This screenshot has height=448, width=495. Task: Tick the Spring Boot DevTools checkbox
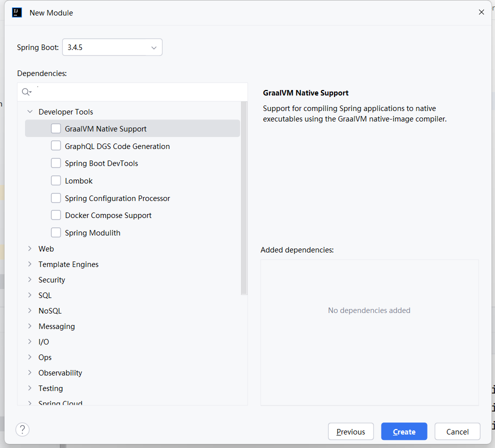(56, 163)
